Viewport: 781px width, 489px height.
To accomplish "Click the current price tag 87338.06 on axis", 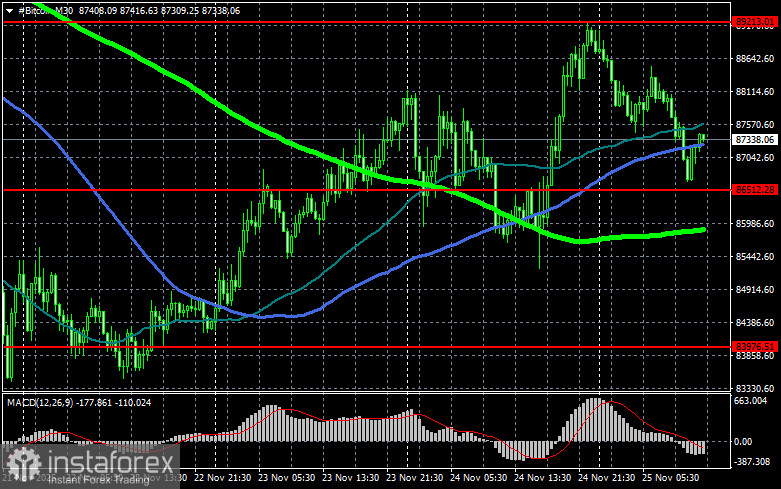I will (755, 139).
